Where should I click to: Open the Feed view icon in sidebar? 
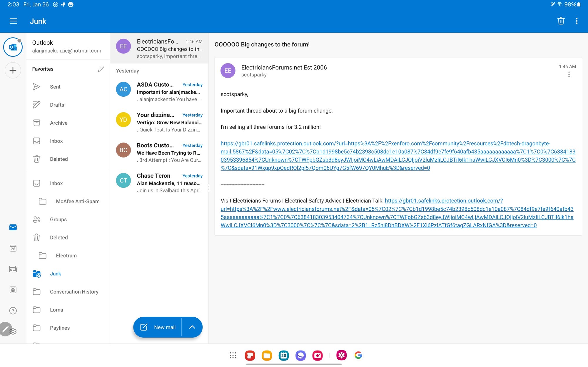[x=13, y=269]
